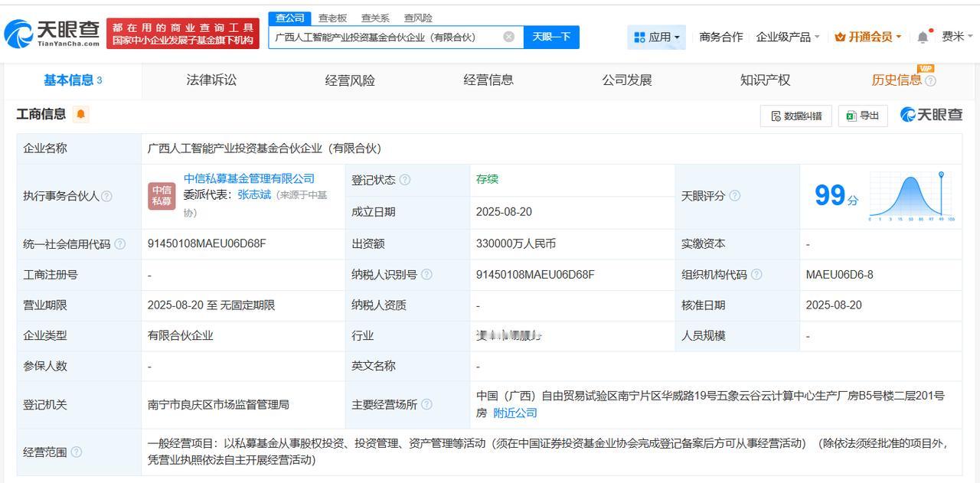Switch to the 法律诉讼 tab
The width and height of the screenshot is (980, 483).
click(211, 80)
